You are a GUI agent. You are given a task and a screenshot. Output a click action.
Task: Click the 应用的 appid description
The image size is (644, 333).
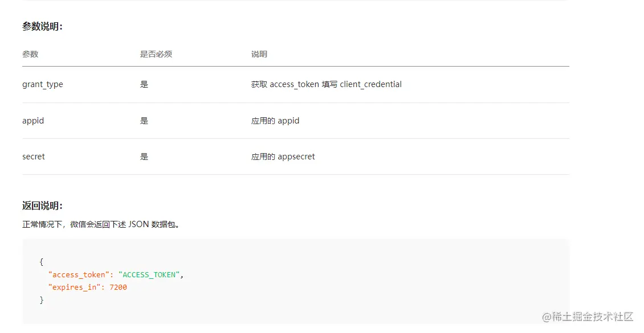[275, 121]
